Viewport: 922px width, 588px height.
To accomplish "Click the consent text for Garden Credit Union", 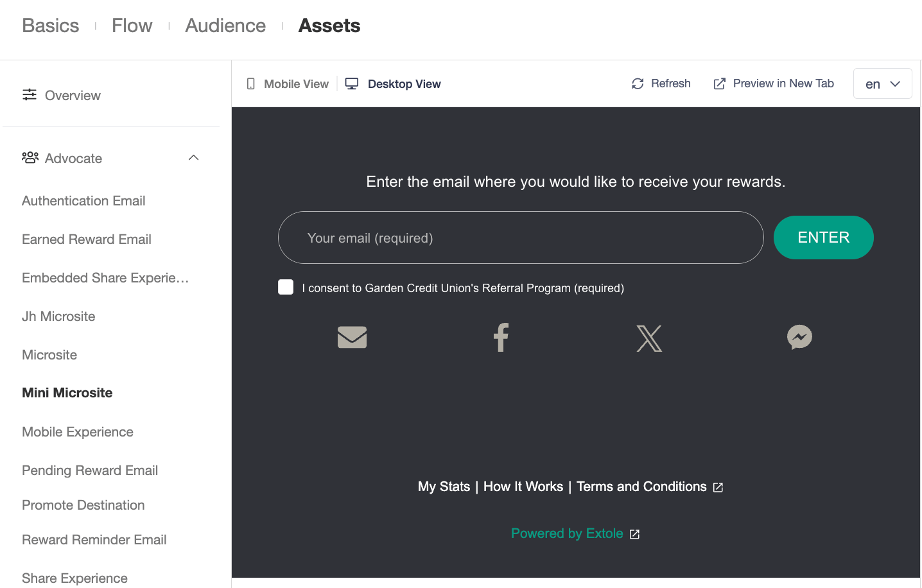I will (463, 288).
